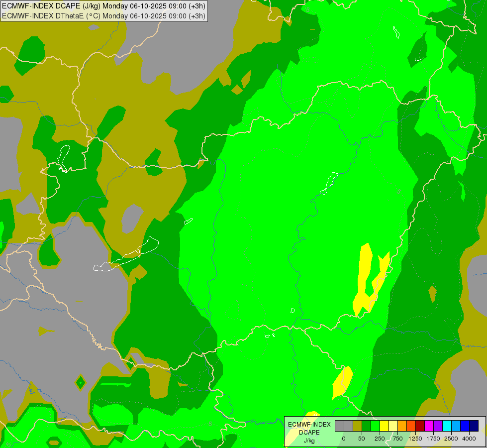The width and height of the screenshot is (487, 448).
Task: Click the pale yellow legend swatch
Action: (x=393, y=426)
